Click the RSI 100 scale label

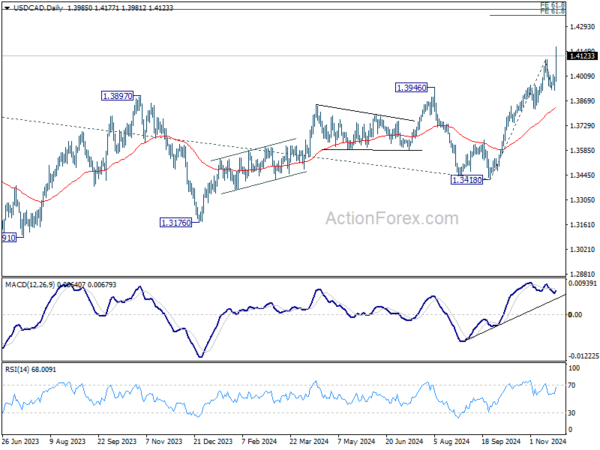574,368
